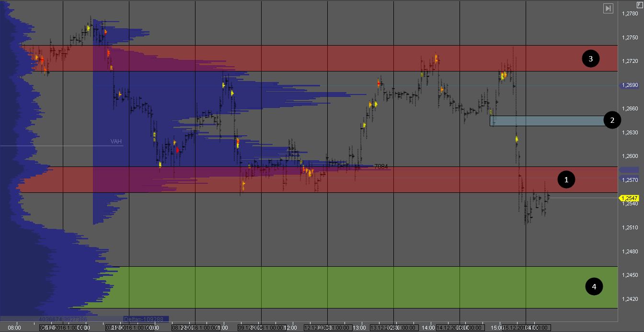Click the 12:00 label on time axis
Screen dimensions: 644x332
point(291,328)
